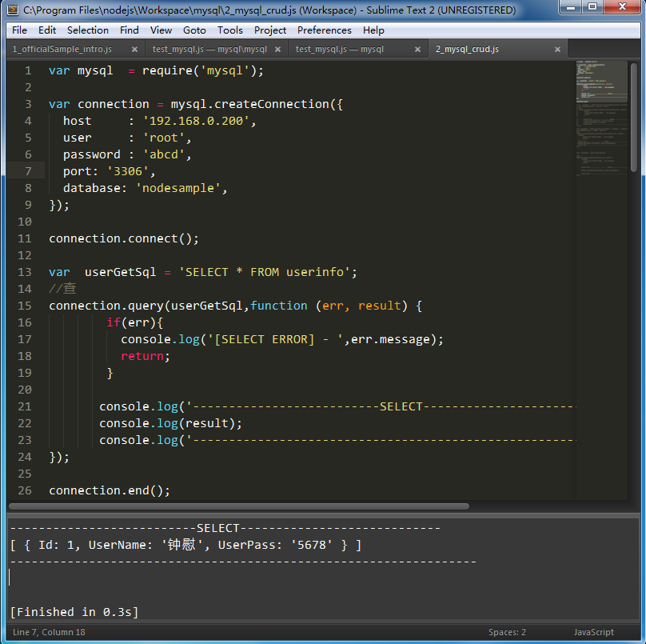Close the 2_mysql_crud.js tab
The width and height of the screenshot is (646, 644).
[557, 48]
